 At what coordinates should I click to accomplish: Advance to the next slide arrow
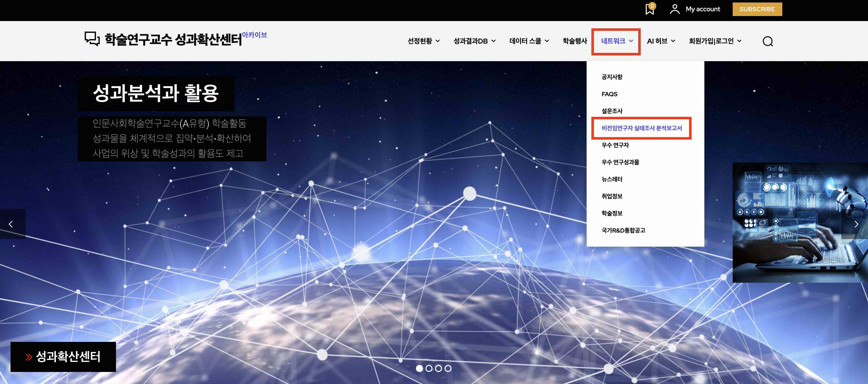coord(856,224)
